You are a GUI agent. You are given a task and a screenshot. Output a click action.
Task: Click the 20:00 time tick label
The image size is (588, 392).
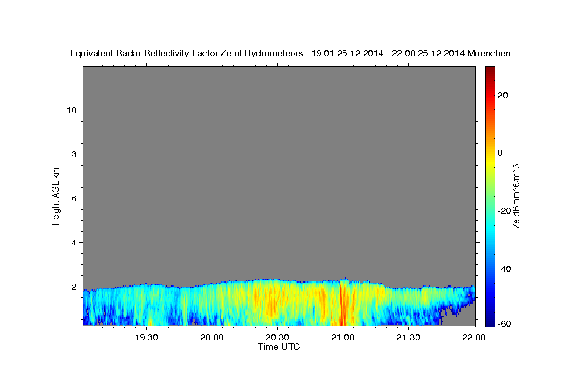coord(212,337)
